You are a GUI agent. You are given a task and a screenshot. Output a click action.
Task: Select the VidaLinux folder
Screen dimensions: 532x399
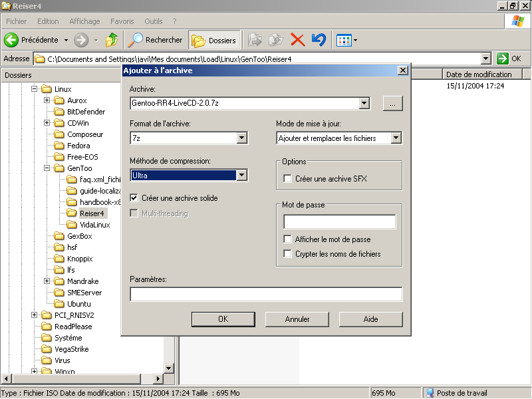[x=88, y=225]
